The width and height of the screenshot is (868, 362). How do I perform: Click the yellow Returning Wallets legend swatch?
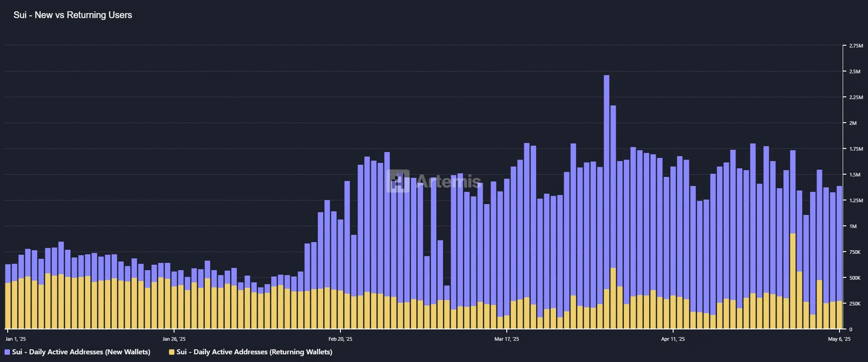[172, 352]
